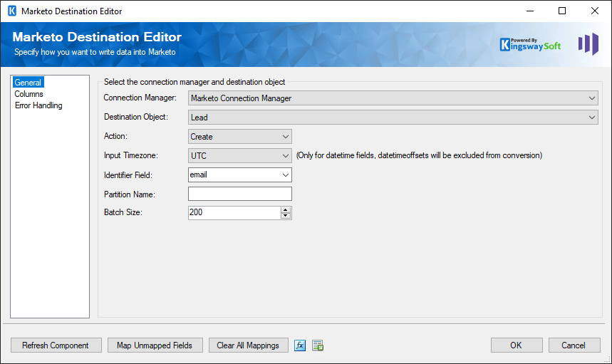This screenshot has height=364, width=612.
Task: Click the K app icon in title bar
Action: coord(12,11)
